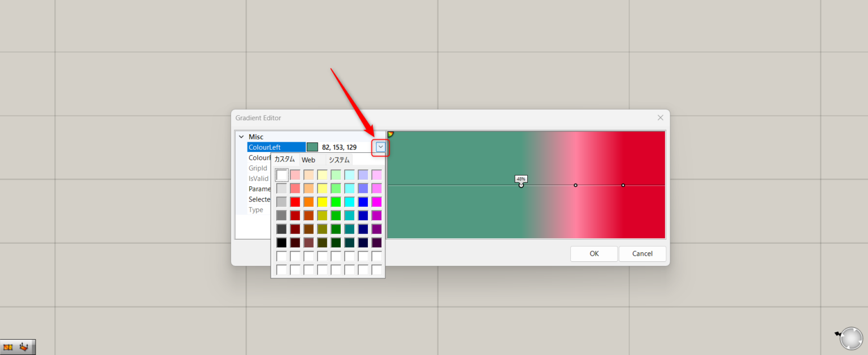Image resolution: width=868 pixels, height=355 pixels.
Task: Click the rightmost gradient stop marker
Action: point(623,185)
